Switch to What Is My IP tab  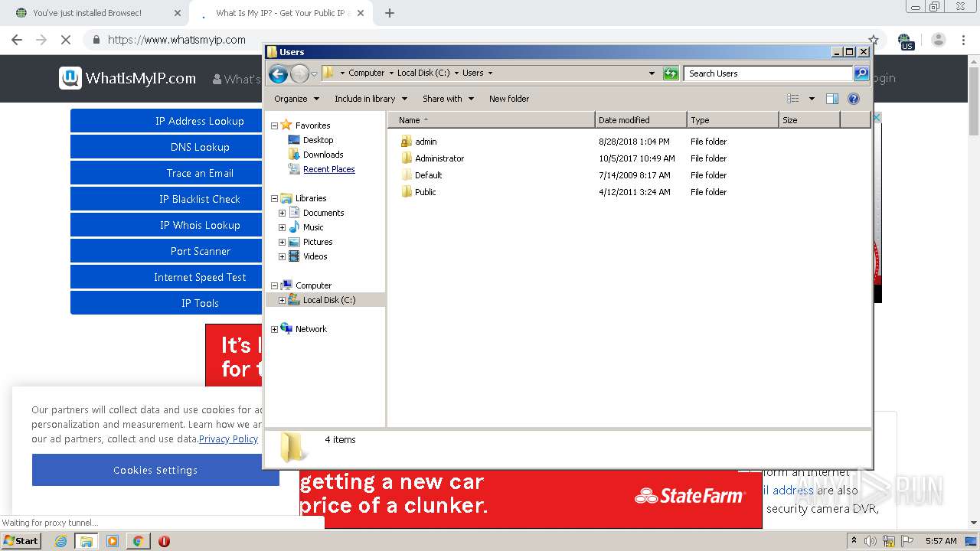[x=279, y=13]
